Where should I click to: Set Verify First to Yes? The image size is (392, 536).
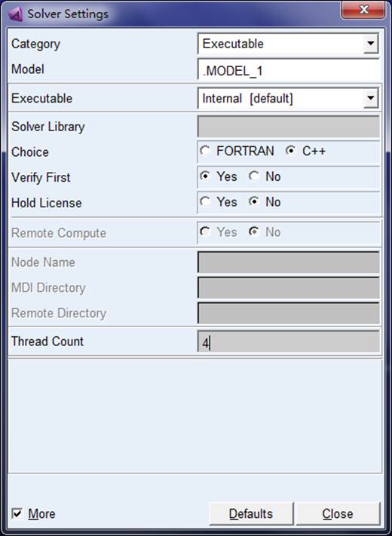pyautogui.click(x=205, y=176)
